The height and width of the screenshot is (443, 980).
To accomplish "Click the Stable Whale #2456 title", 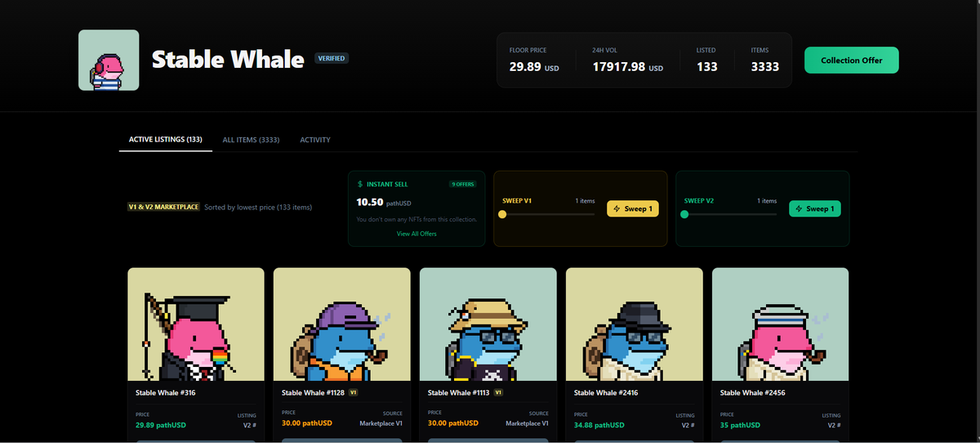I will click(x=751, y=393).
